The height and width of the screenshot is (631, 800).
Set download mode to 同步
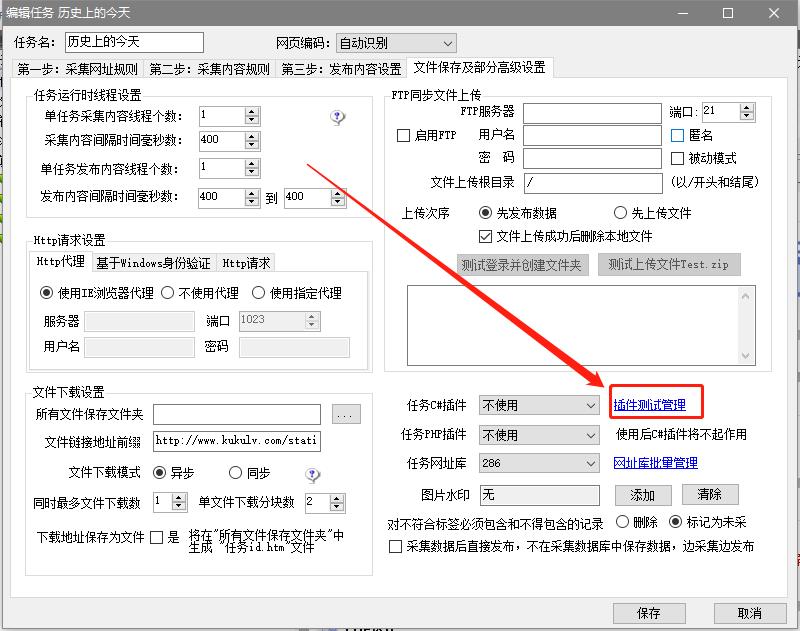[235, 473]
